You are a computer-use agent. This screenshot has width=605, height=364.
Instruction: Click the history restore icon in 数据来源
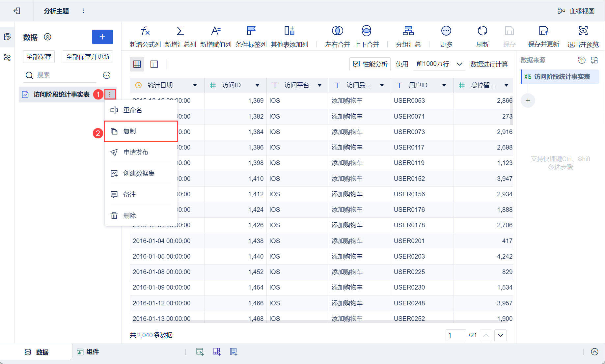pyautogui.click(x=582, y=60)
